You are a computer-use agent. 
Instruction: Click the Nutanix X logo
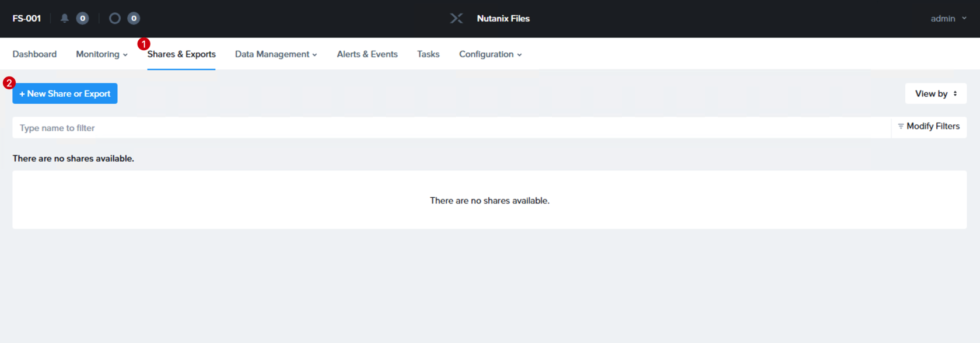tap(456, 18)
